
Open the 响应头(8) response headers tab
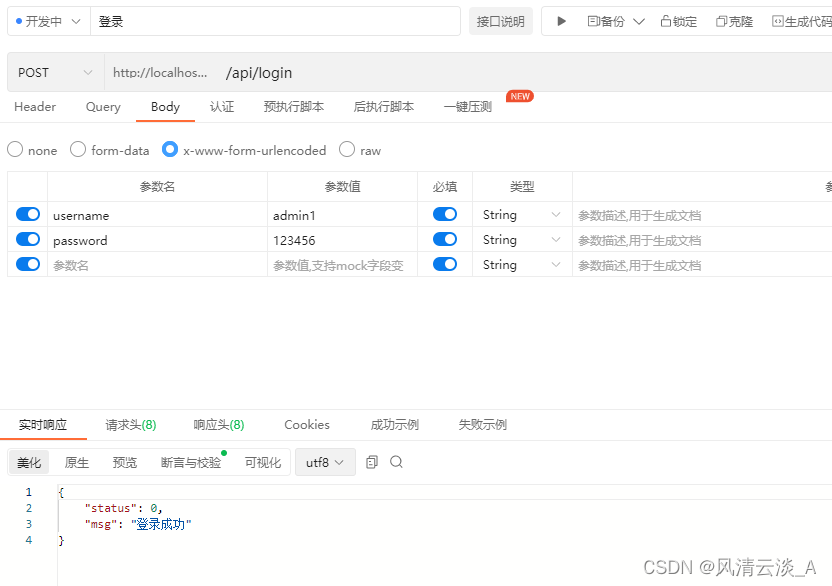[x=219, y=425]
